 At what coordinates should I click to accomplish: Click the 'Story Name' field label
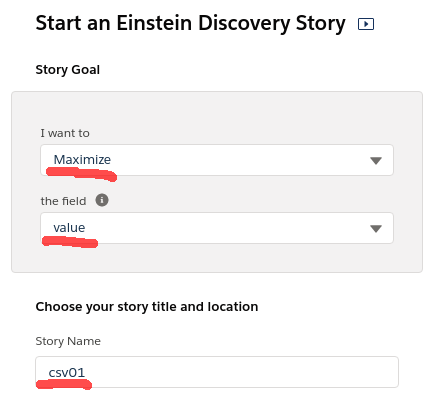pyautogui.click(x=68, y=341)
